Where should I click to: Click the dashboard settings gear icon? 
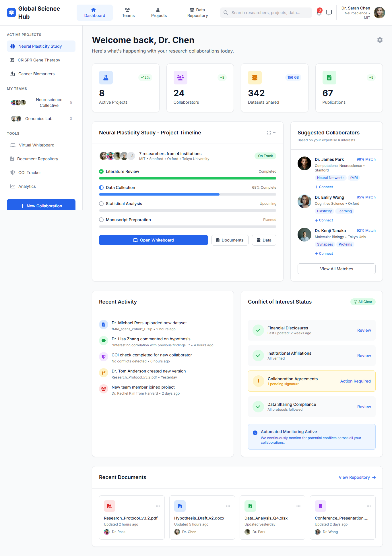(x=380, y=40)
